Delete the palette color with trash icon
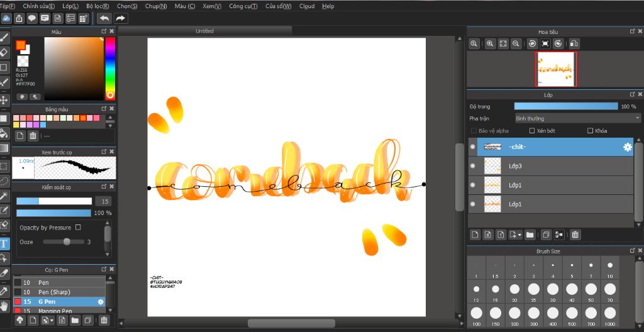The width and height of the screenshot is (644, 332). [x=33, y=136]
